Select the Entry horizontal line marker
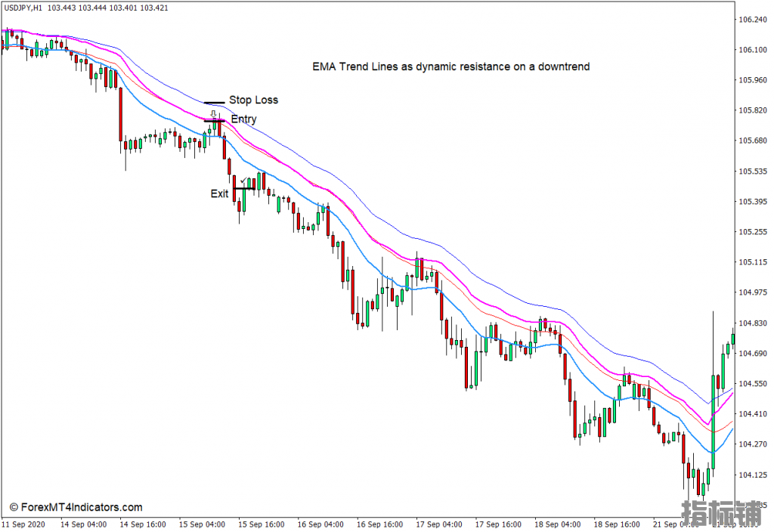Image resolution: width=774 pixels, height=532 pixels. (x=214, y=120)
